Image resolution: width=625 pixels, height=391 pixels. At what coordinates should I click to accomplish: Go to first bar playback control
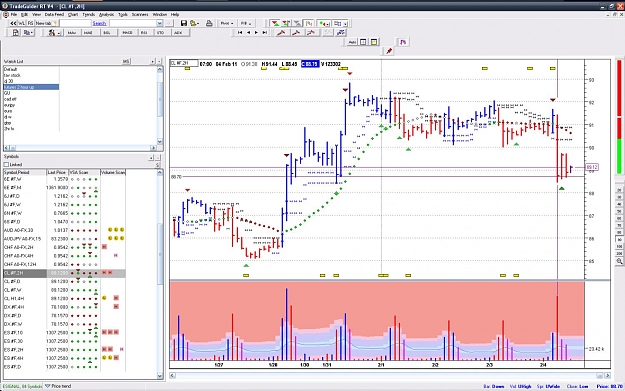click(240, 33)
